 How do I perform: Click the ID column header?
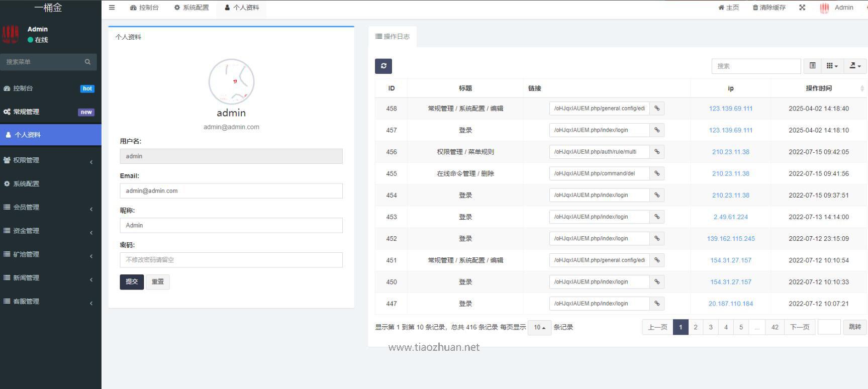click(x=392, y=88)
